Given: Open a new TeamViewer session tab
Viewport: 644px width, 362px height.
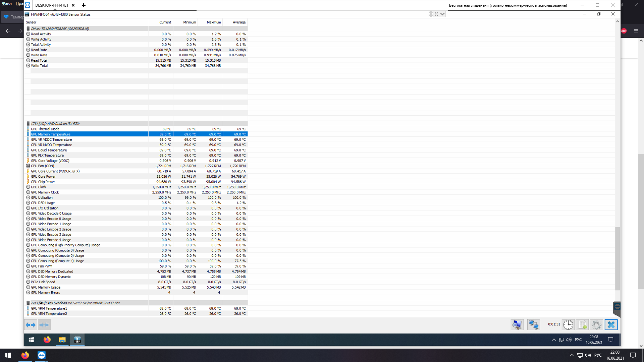Looking at the screenshot, I should click(x=84, y=5).
